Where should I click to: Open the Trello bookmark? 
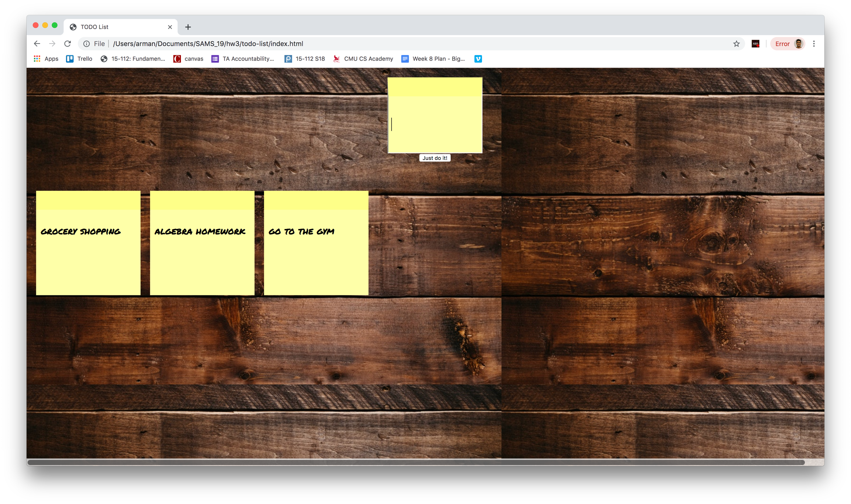79,59
